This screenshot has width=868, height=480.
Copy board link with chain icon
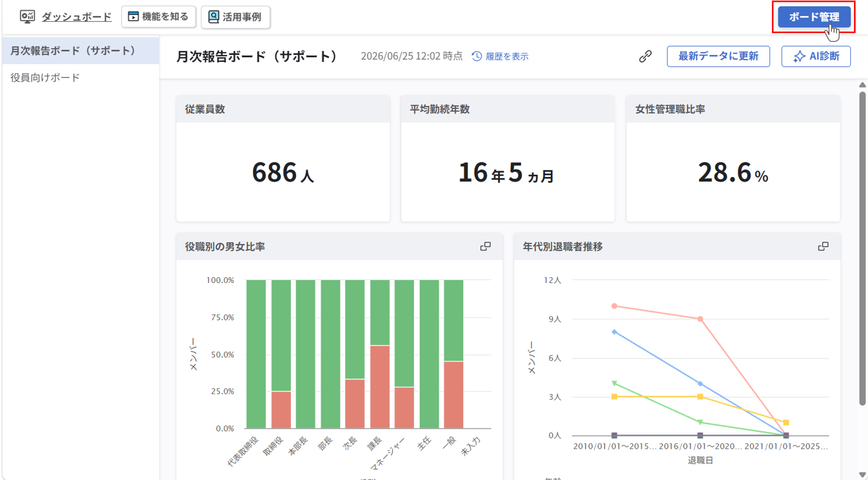pos(645,56)
